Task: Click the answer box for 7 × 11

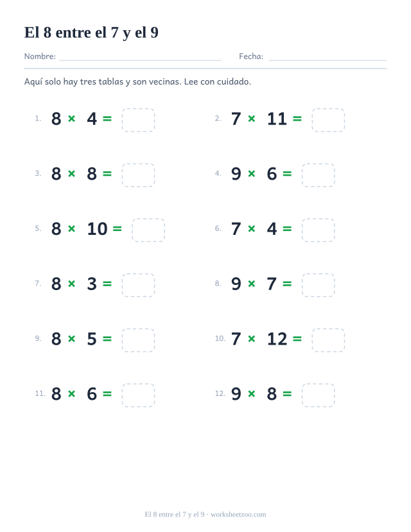Action: [x=328, y=120]
